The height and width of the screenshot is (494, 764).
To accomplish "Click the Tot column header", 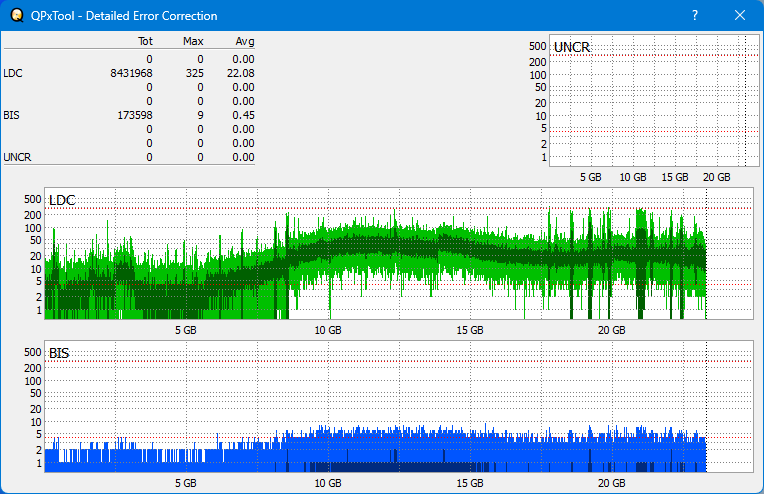I will (145, 41).
